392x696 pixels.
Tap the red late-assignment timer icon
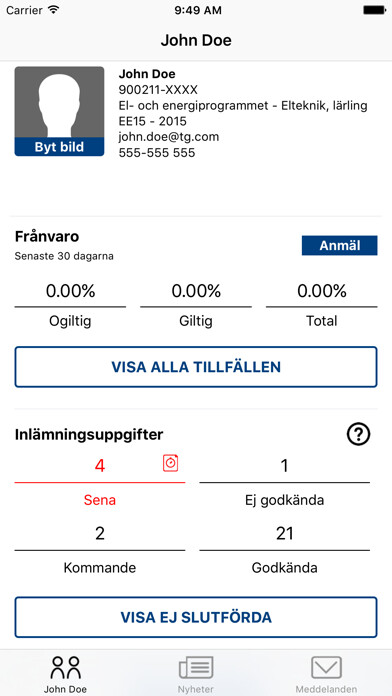[170, 463]
